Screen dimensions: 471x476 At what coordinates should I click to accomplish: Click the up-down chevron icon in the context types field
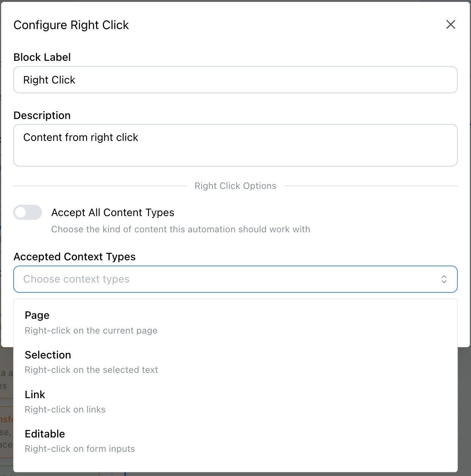[444, 279]
